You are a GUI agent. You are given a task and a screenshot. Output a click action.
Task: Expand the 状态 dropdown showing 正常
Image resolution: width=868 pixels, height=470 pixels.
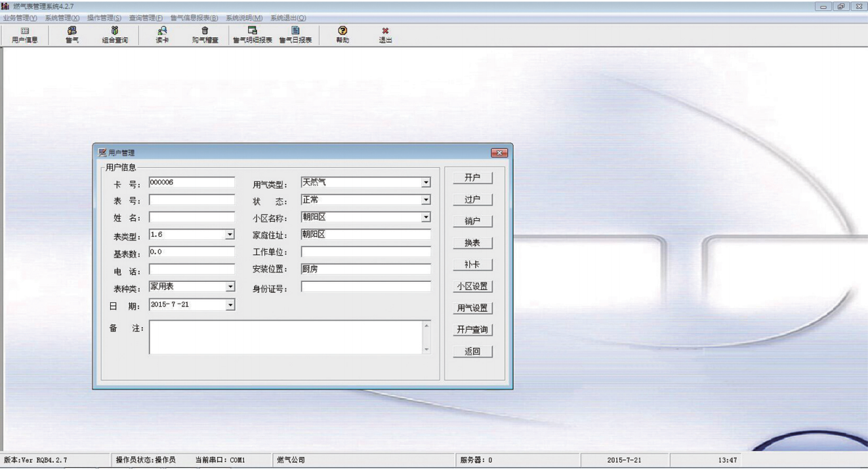pyautogui.click(x=426, y=200)
